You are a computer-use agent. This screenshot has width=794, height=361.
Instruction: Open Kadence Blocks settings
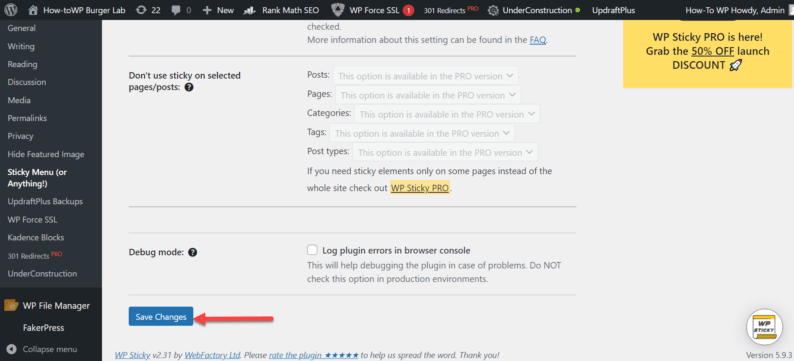pyautogui.click(x=35, y=237)
